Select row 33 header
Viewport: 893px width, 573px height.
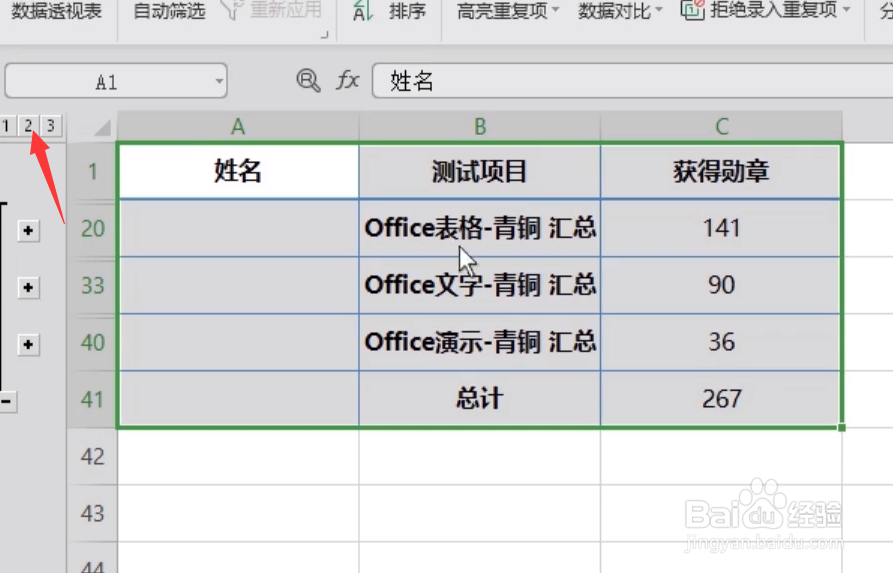(92, 285)
